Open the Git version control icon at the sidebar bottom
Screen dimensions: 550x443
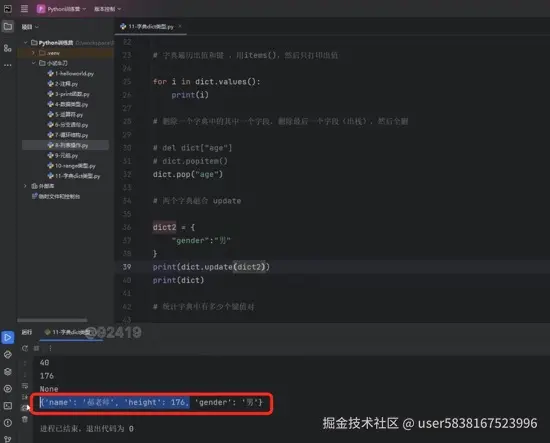click(x=8, y=438)
